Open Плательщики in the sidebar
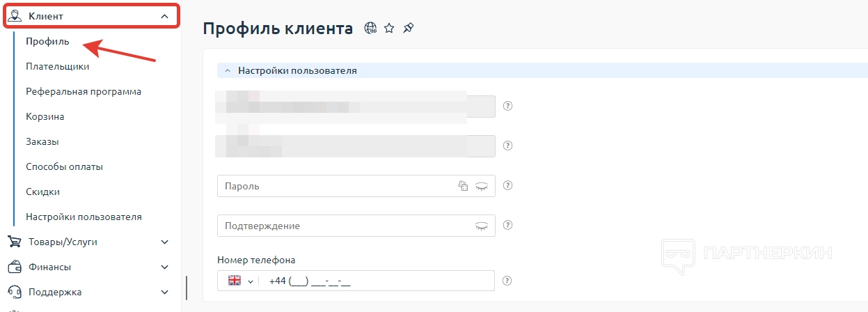The height and width of the screenshot is (312, 868). [57, 67]
